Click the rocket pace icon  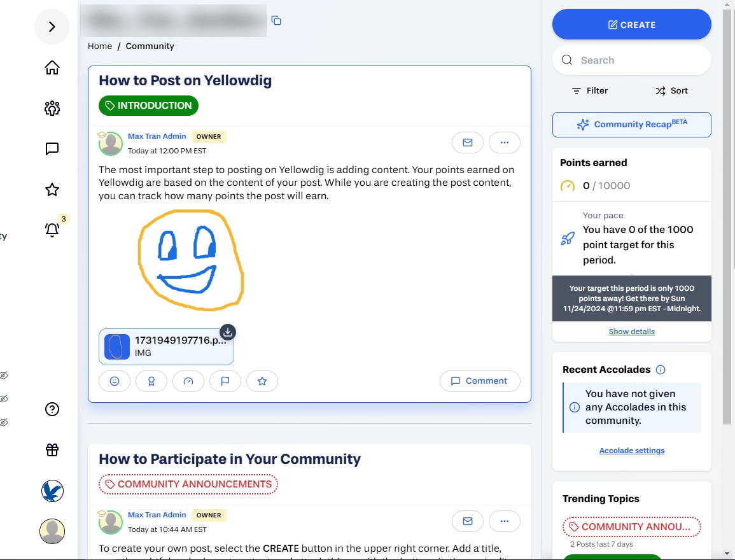point(568,239)
